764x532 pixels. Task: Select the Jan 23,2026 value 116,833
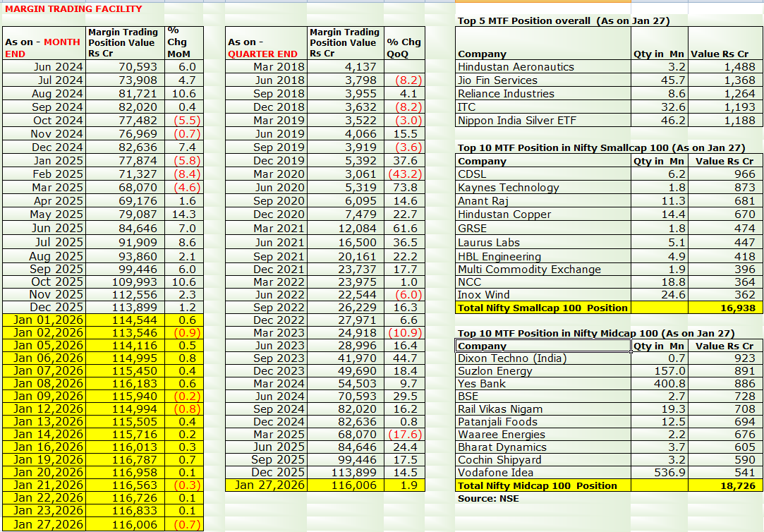tap(126, 510)
